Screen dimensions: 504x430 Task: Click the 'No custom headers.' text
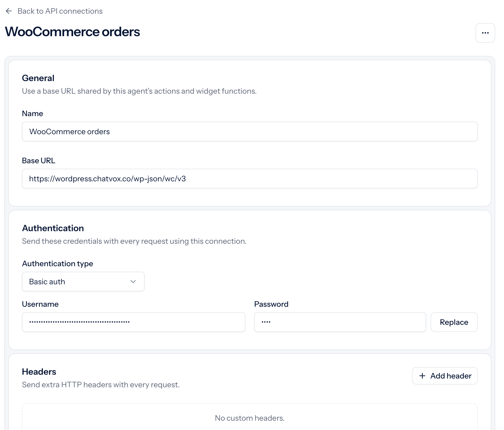[250, 418]
